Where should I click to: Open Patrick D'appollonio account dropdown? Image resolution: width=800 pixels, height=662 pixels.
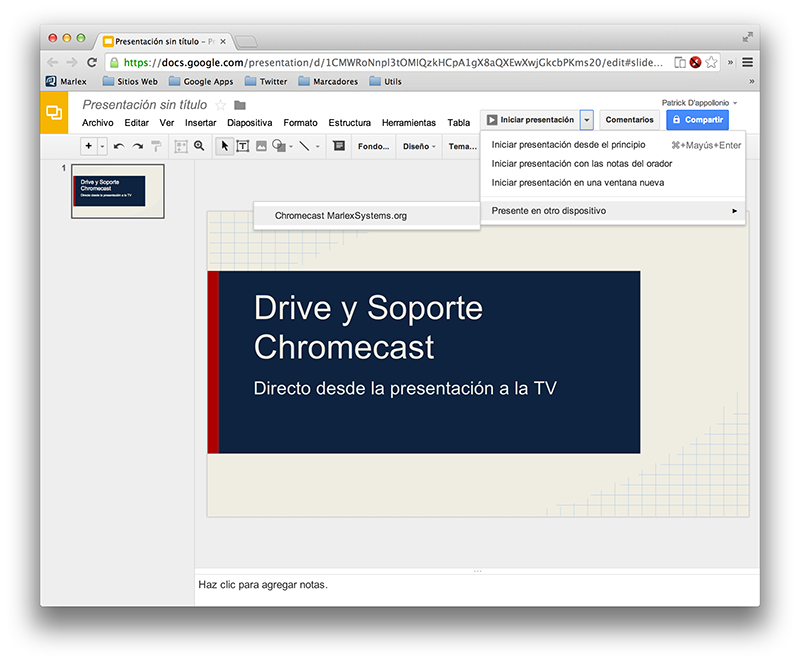(x=699, y=103)
